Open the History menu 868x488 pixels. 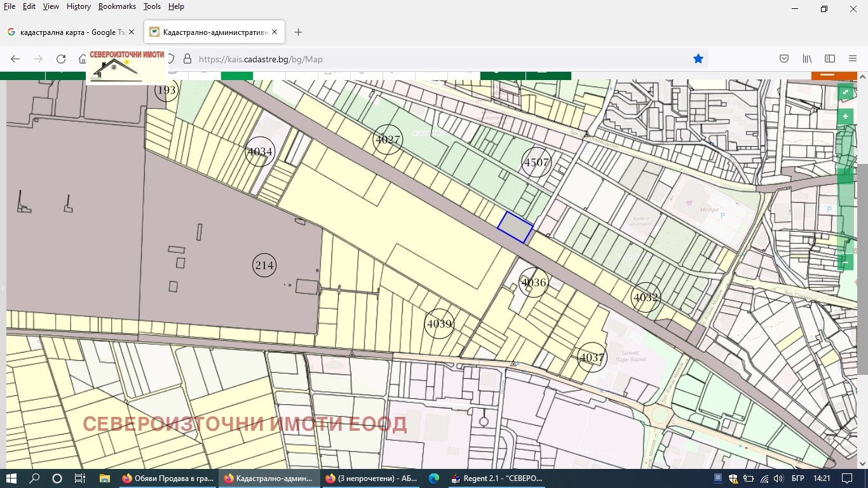coord(79,6)
